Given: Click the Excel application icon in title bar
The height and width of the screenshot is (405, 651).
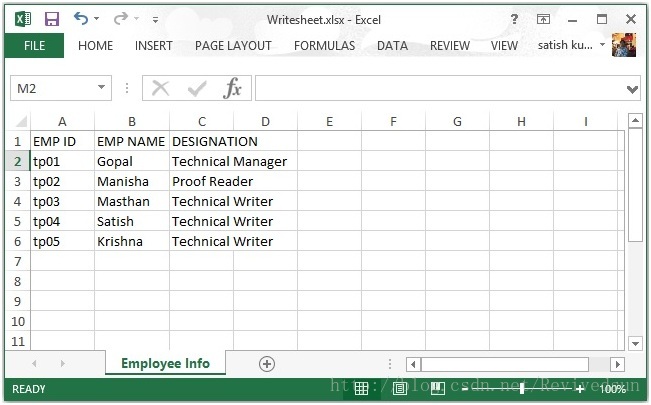Looking at the screenshot, I should pyautogui.click(x=23, y=19).
